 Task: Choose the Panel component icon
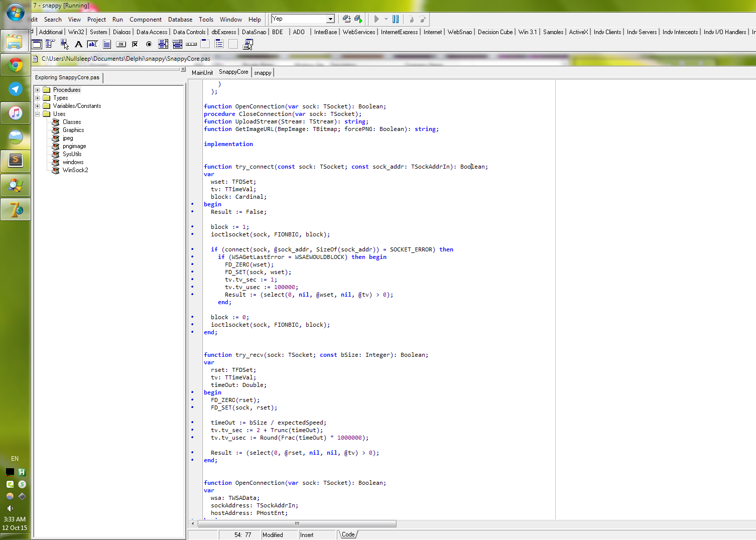(x=233, y=44)
